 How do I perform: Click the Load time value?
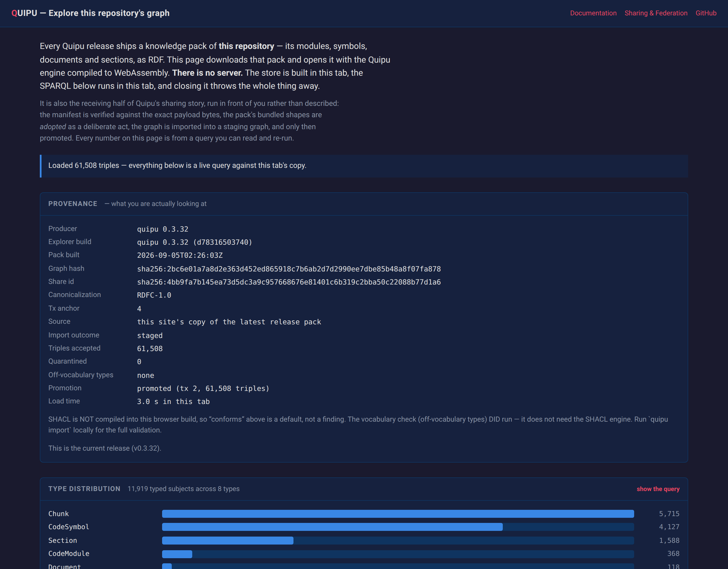click(173, 401)
